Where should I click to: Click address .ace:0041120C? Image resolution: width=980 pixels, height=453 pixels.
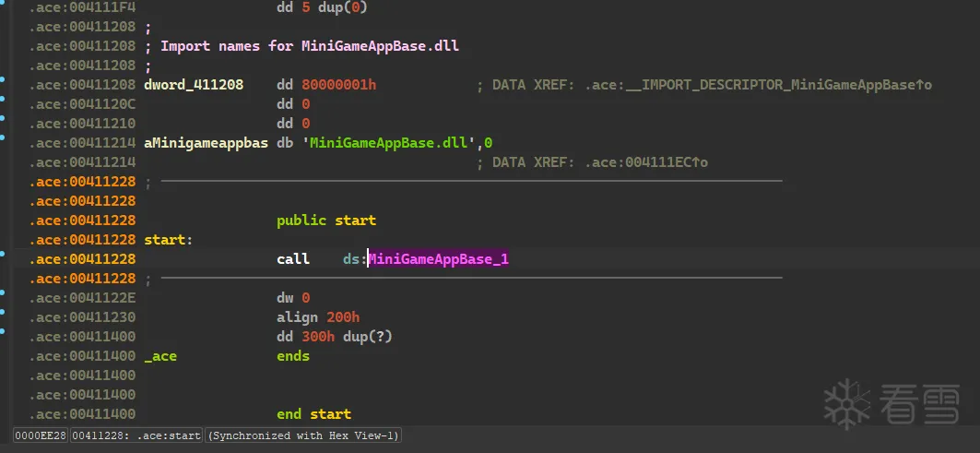pyautogui.click(x=82, y=104)
